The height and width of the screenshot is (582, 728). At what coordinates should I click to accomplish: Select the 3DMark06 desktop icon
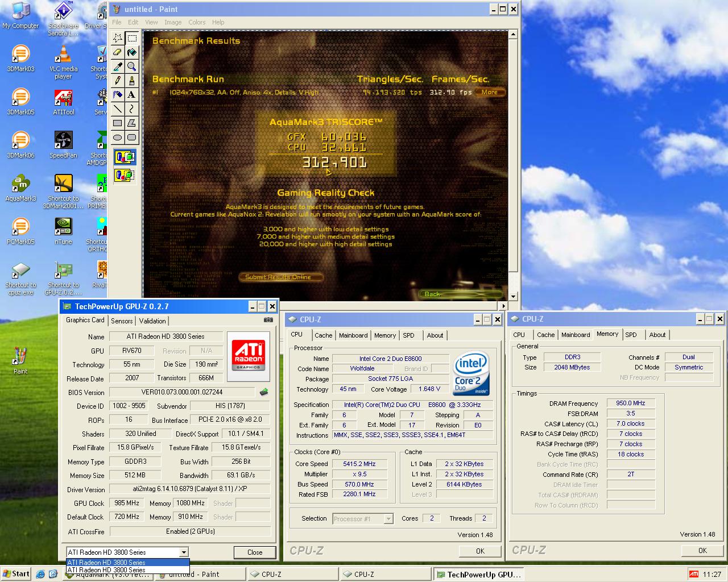(20, 145)
